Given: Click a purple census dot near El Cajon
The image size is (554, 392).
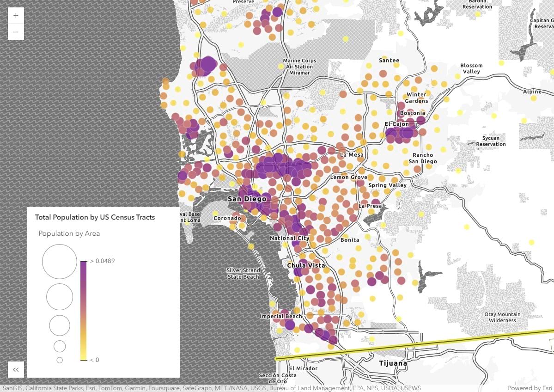Looking at the screenshot, I should 408,133.
